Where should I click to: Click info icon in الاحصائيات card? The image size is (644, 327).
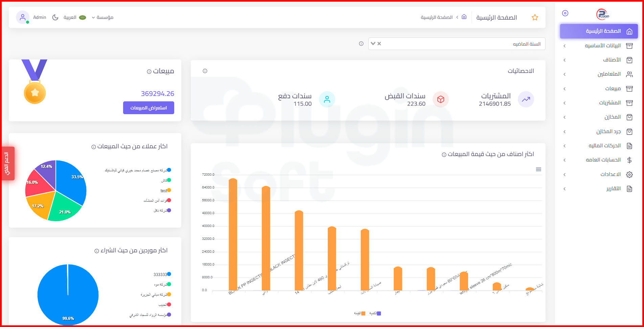[x=205, y=71]
